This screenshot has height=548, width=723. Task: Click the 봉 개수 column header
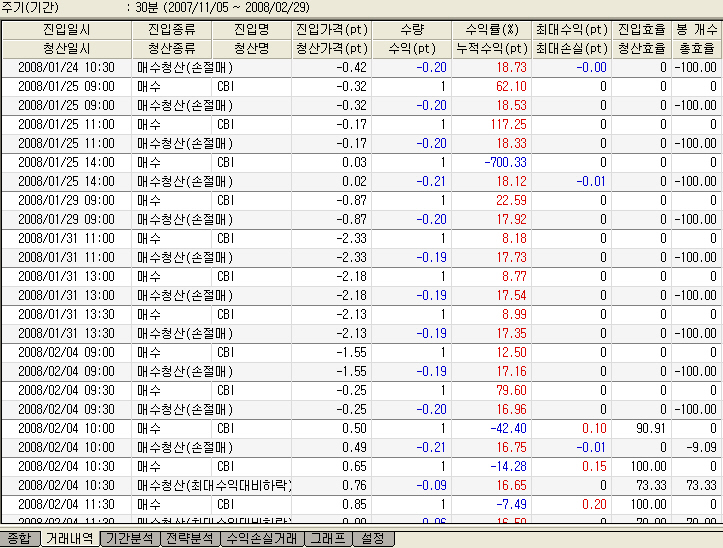(696, 29)
